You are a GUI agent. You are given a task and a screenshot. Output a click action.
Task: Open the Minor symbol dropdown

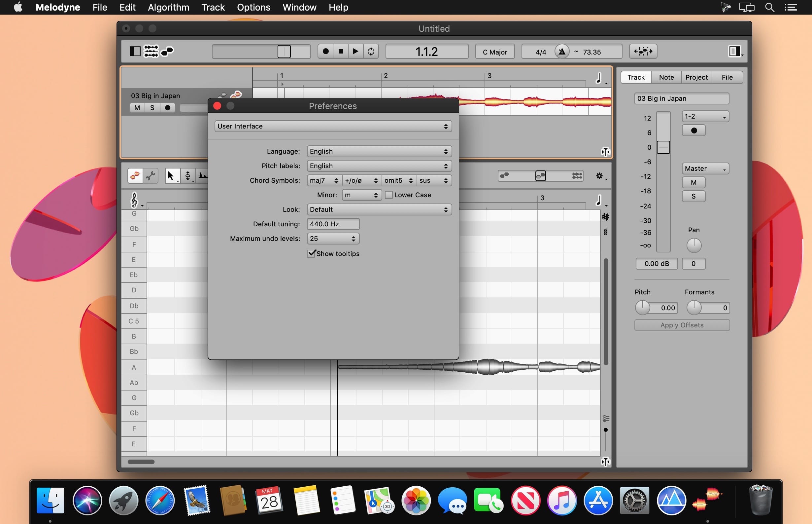coord(362,195)
